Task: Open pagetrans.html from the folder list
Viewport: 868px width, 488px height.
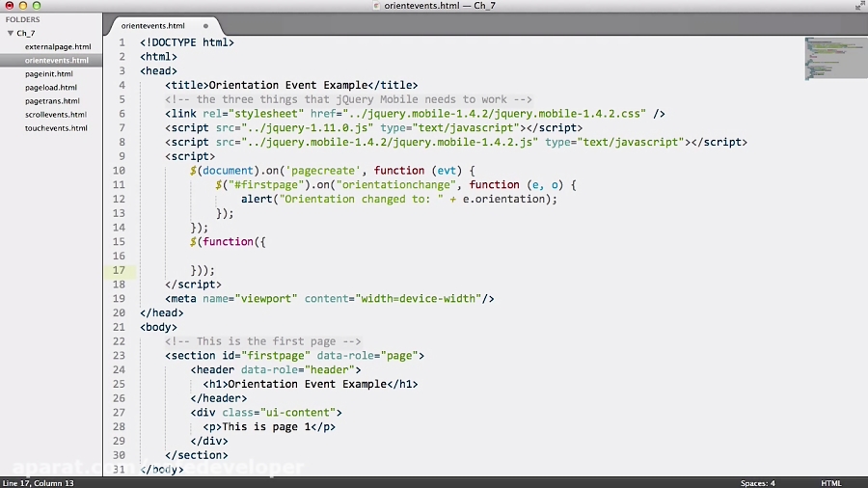Action: 52,101
